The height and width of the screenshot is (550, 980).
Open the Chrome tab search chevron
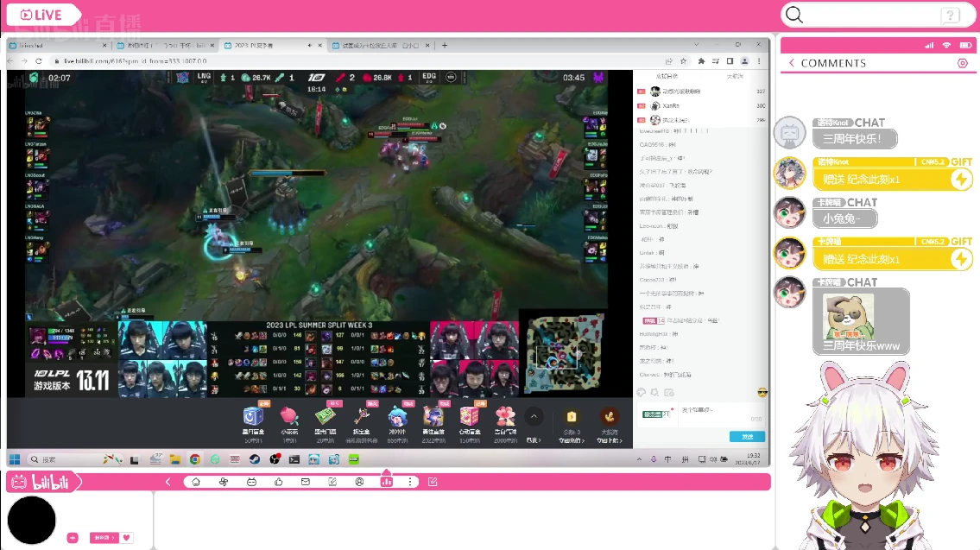696,45
